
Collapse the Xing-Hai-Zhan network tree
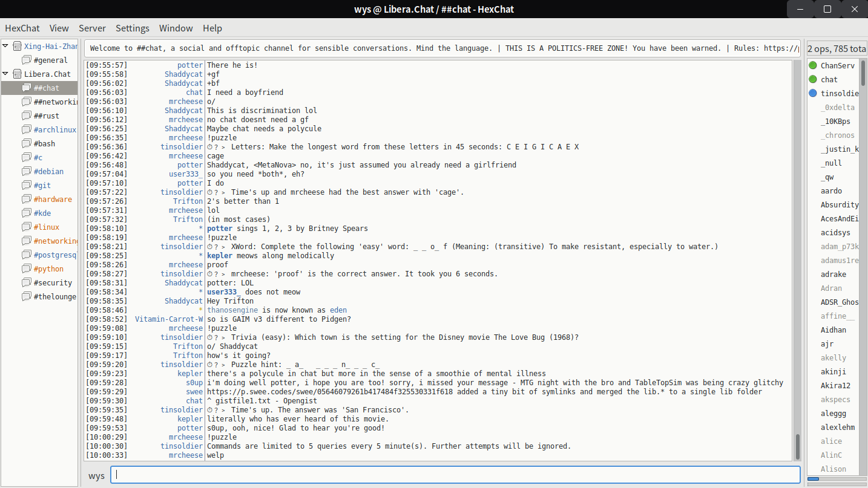pos(5,46)
